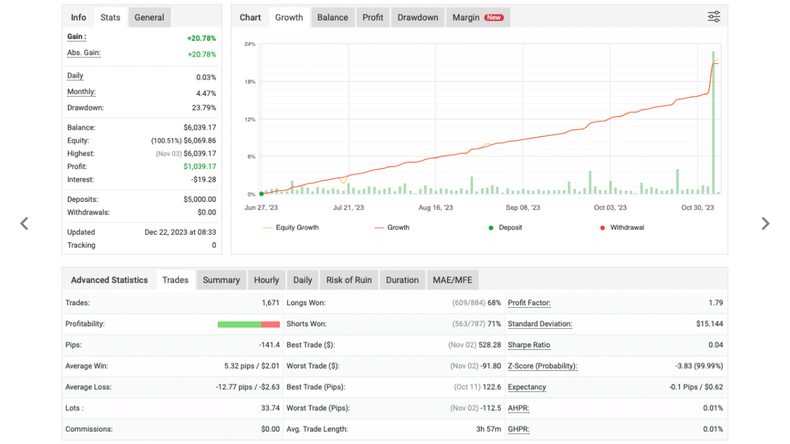Toggle the Growth line legend item
Screen dimensions: 790x444
point(392,227)
